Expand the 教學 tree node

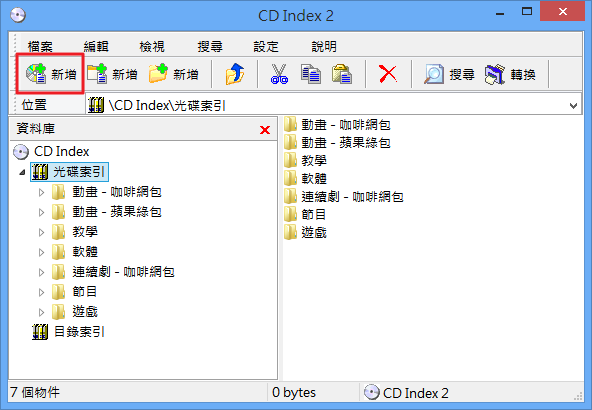(42, 233)
